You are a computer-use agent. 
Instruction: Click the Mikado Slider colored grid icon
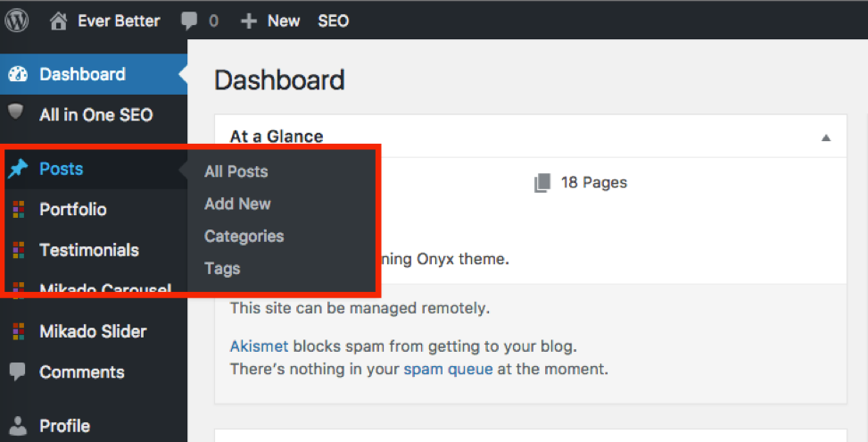(x=18, y=331)
